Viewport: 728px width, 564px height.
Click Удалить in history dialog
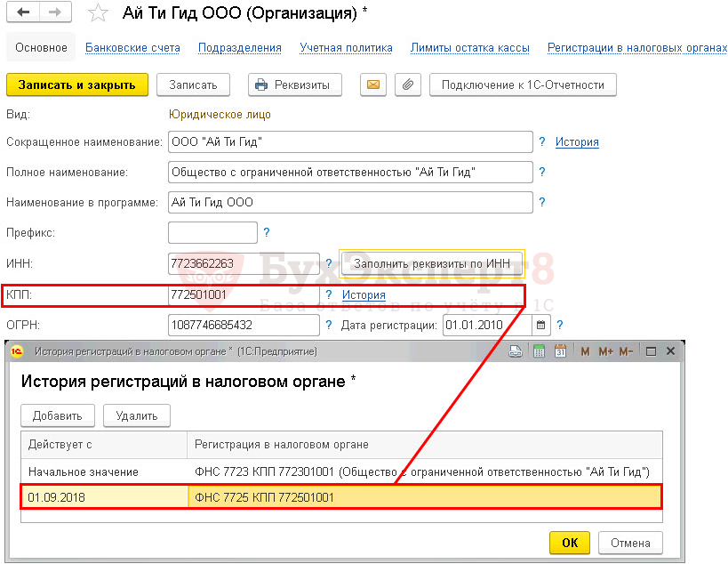(137, 415)
